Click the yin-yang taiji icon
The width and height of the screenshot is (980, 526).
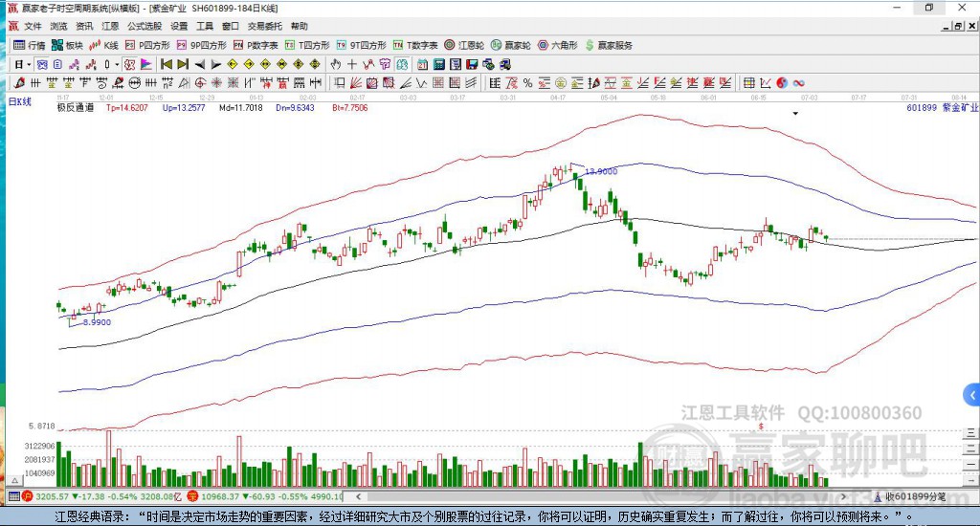782,83
